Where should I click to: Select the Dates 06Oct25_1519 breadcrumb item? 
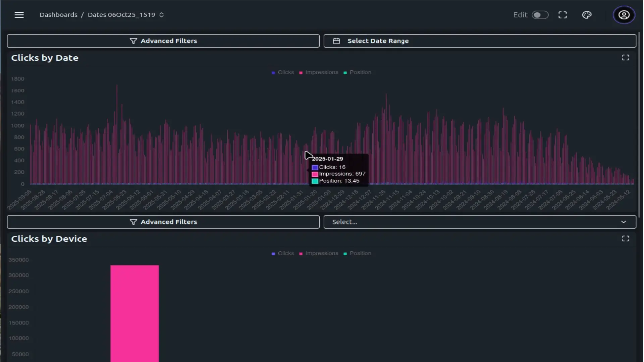[121, 15]
